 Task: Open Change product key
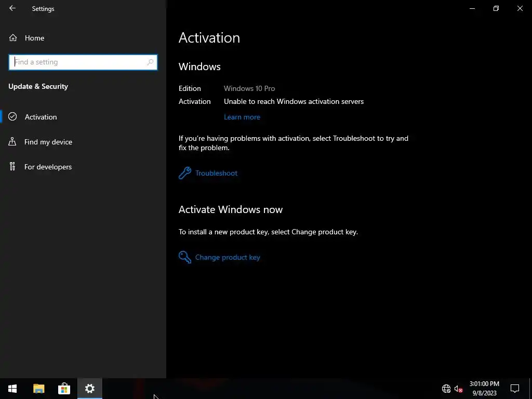click(228, 258)
